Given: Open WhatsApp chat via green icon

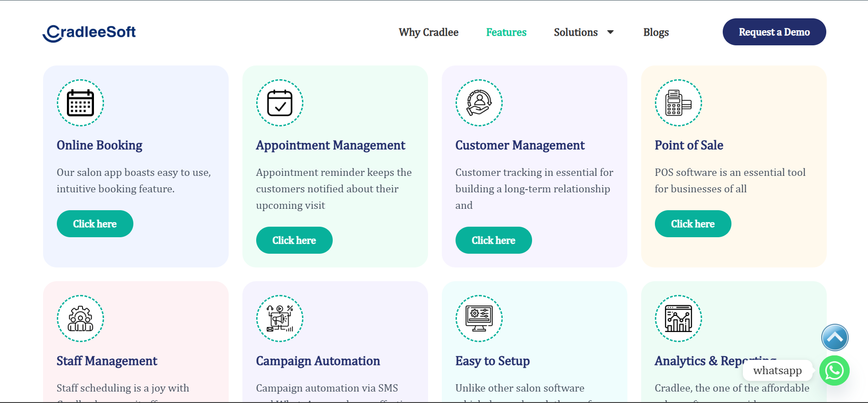Looking at the screenshot, I should click(x=834, y=370).
